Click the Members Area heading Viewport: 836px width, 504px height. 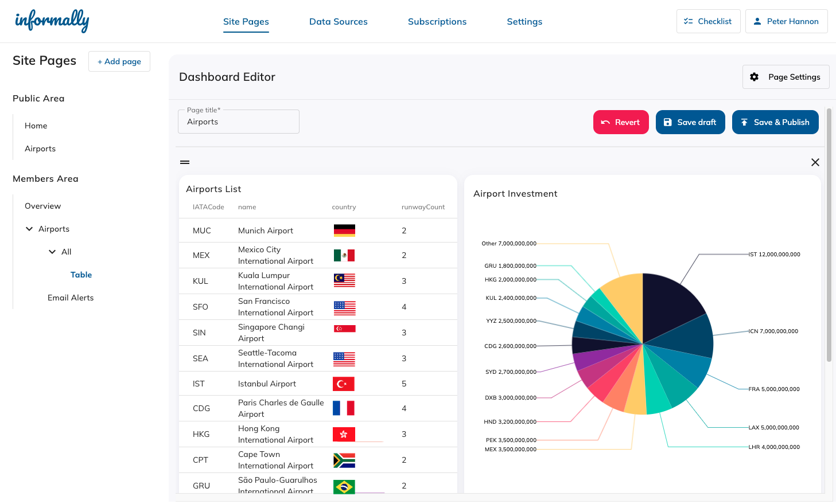click(x=45, y=179)
